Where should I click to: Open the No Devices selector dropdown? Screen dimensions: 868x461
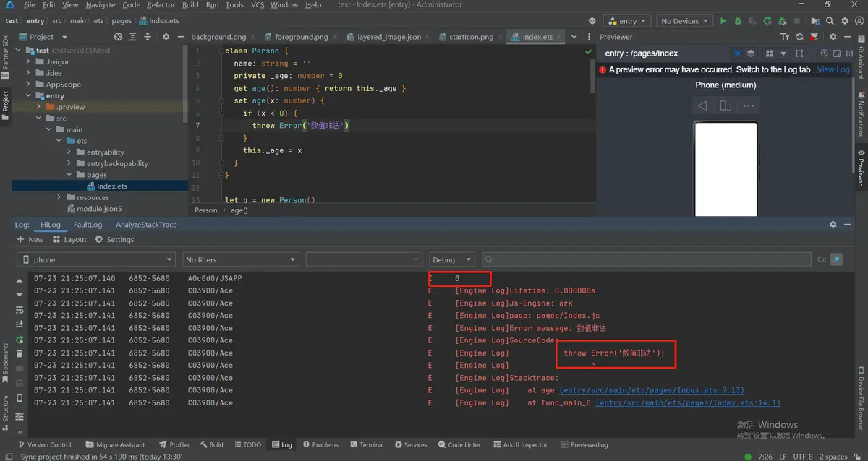click(684, 21)
